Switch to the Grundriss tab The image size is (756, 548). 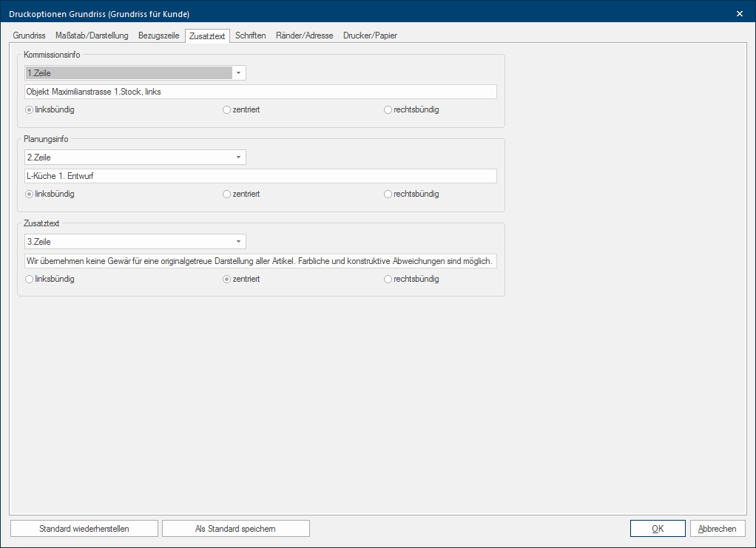pyautogui.click(x=30, y=35)
